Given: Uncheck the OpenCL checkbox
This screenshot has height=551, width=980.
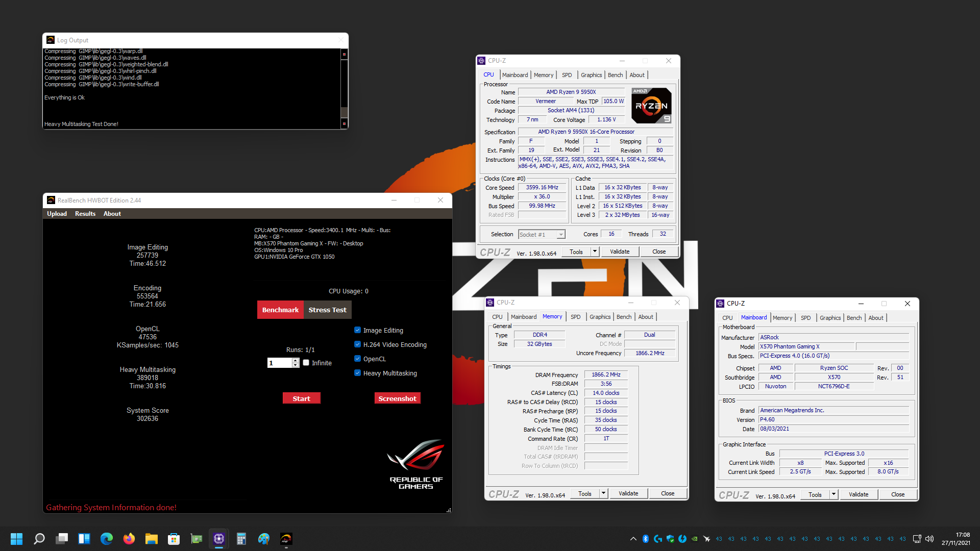Looking at the screenshot, I should coord(358,359).
